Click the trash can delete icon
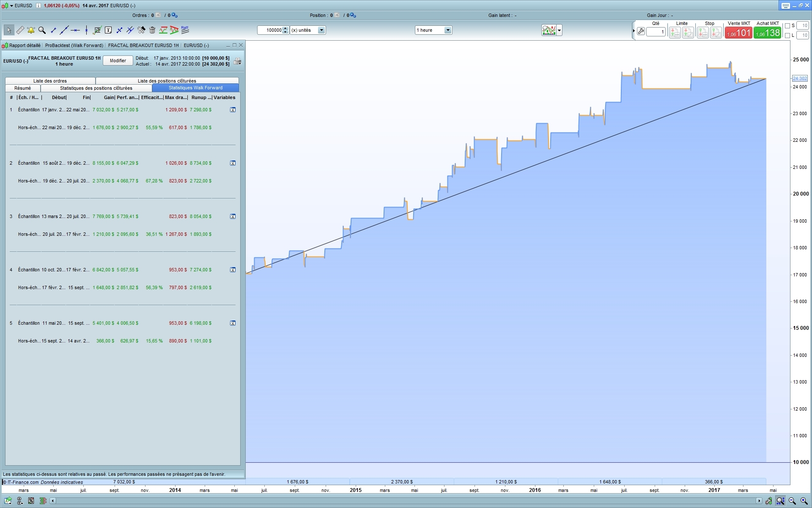 (152, 30)
